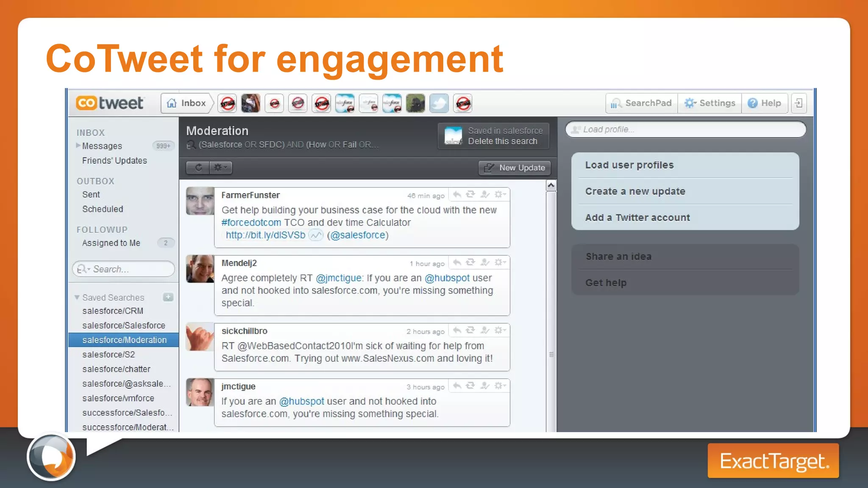Open successforce/Salesfo... saved search
This screenshot has height=488, width=868.
(x=127, y=413)
